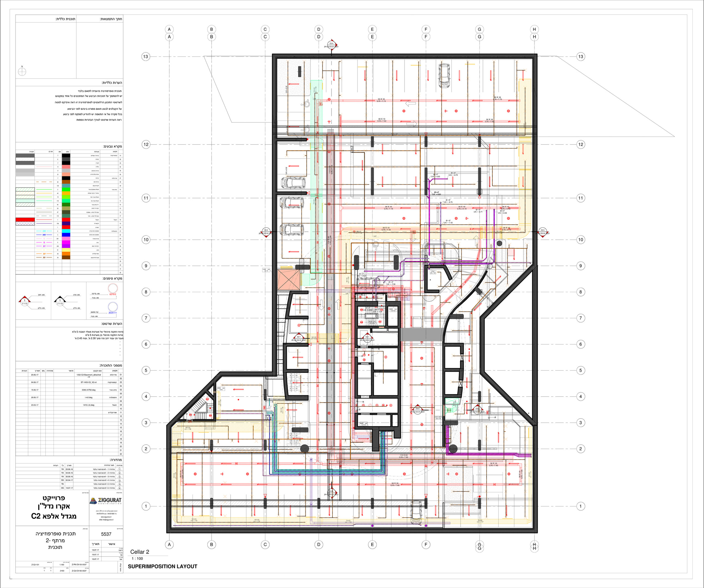Viewport: 704px width, 588px height.
Task: Click grid bubble A at the plan bottom
Action: coord(169,545)
